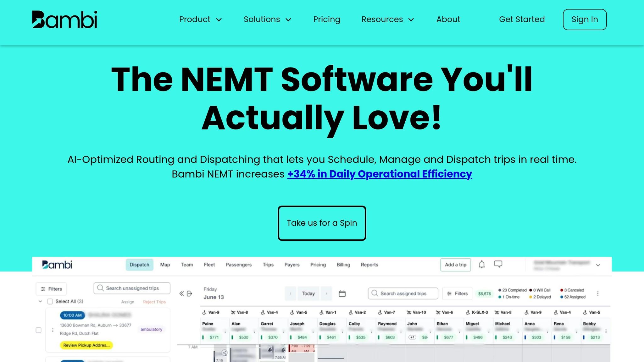Open the calendar date picker icon
644x362 pixels.
[342, 293]
